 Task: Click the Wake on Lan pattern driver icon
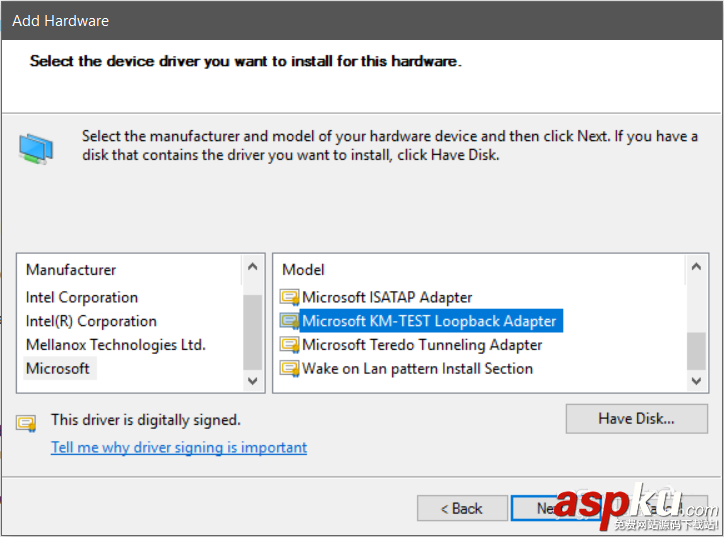(289, 368)
